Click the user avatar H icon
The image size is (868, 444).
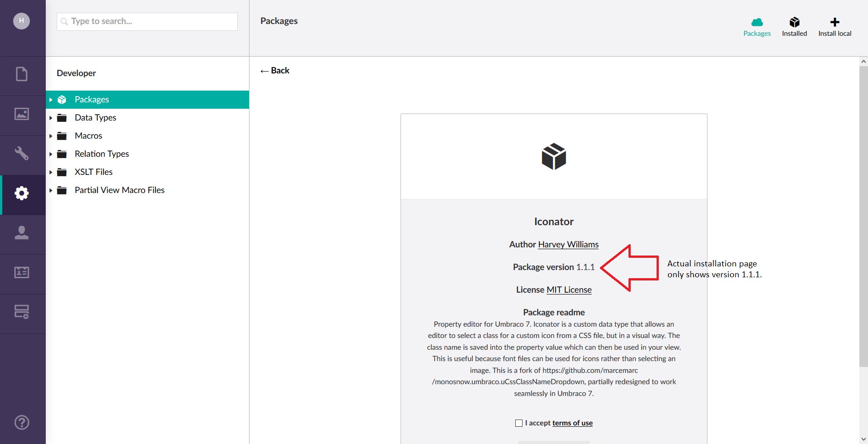click(21, 21)
